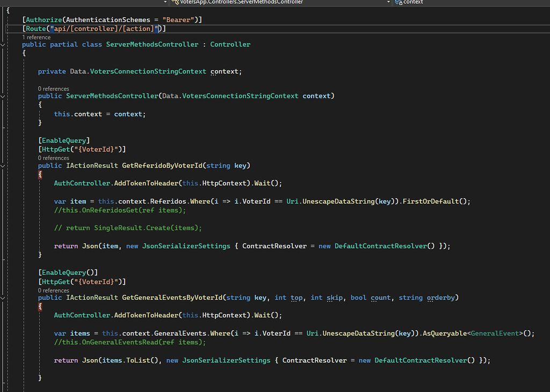The width and height of the screenshot is (550, 392).
Task: Click the "Bearer" string literal
Action: click(x=178, y=20)
